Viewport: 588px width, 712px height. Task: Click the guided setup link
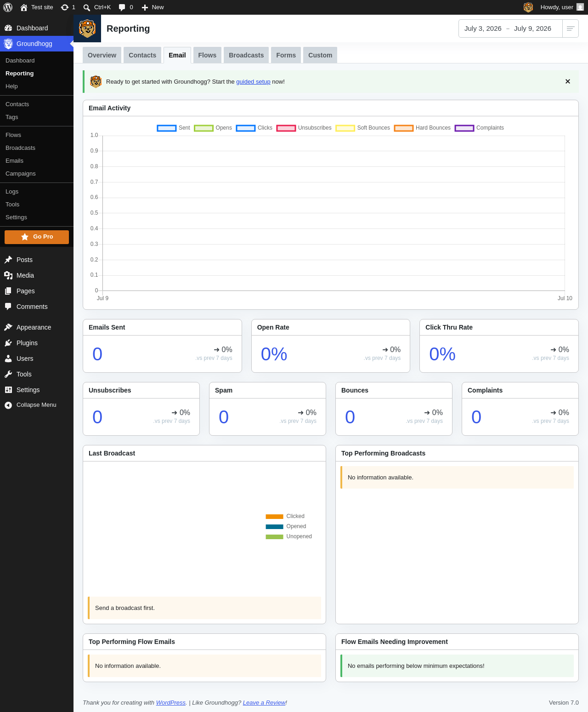(x=253, y=82)
